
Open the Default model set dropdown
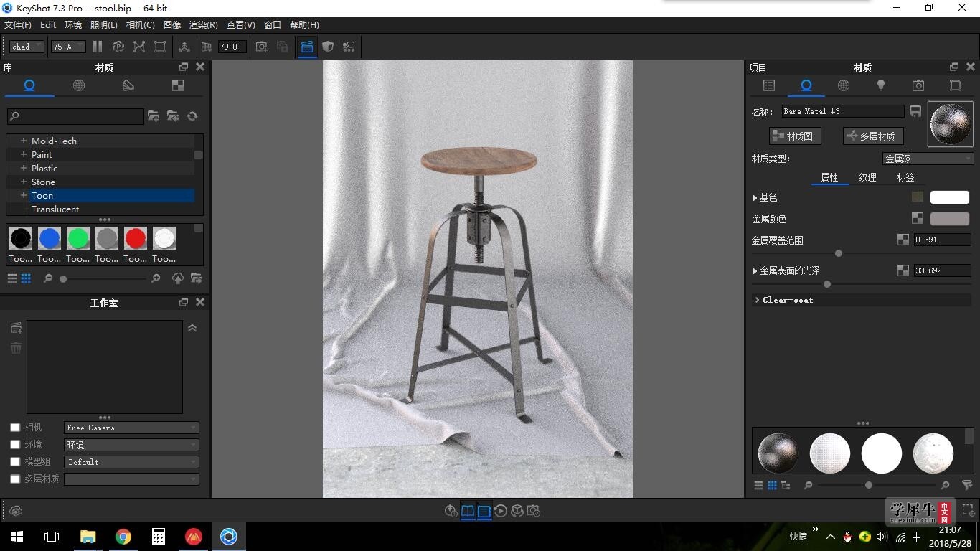tap(131, 462)
